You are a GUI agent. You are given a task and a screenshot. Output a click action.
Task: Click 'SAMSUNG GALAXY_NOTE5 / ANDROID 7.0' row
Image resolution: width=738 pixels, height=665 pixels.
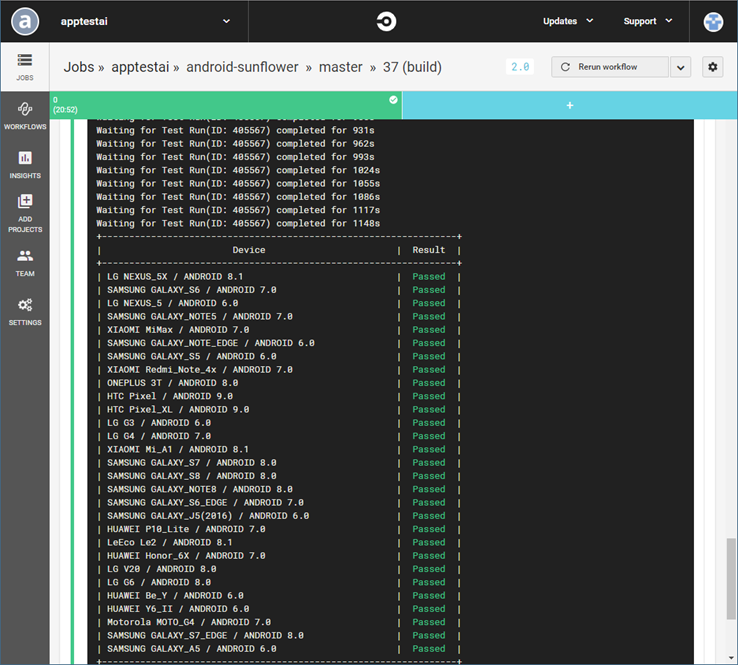279,316
